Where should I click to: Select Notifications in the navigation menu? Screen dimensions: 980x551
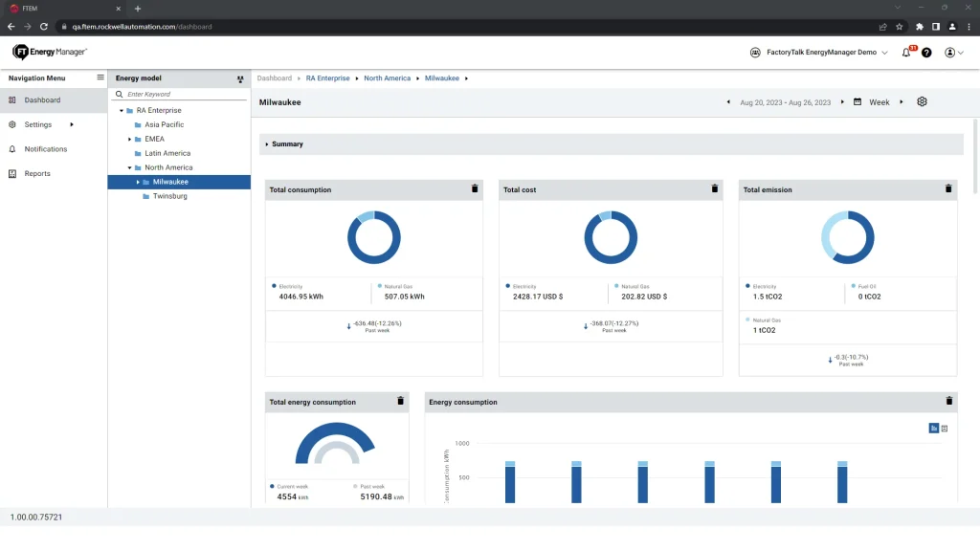[45, 149]
